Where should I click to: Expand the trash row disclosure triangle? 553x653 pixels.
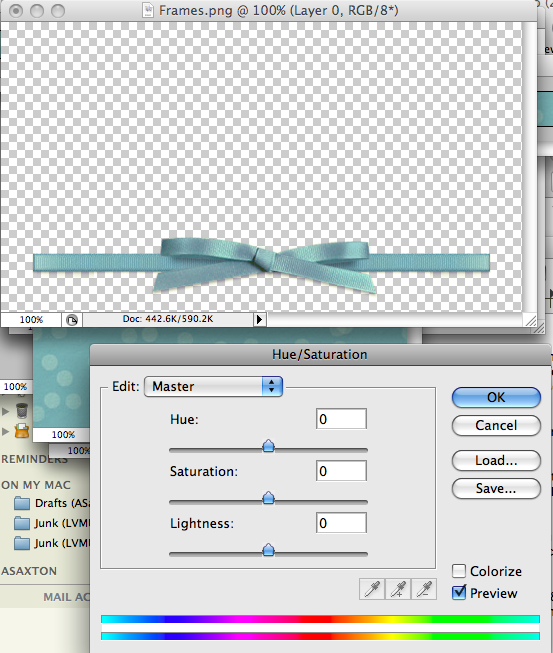click(5, 411)
